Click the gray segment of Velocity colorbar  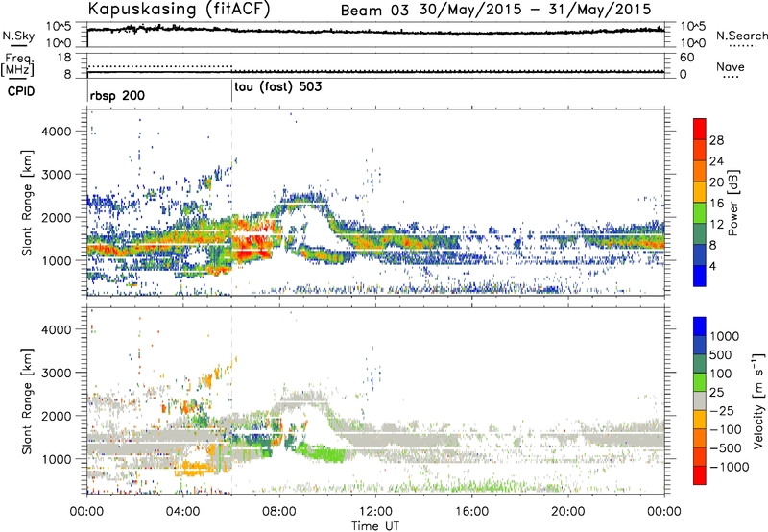click(x=700, y=400)
